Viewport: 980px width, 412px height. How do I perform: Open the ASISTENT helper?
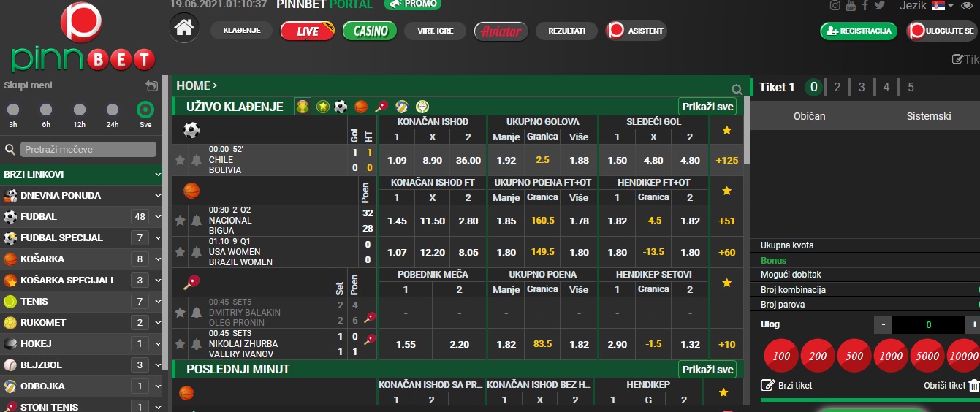636,31
